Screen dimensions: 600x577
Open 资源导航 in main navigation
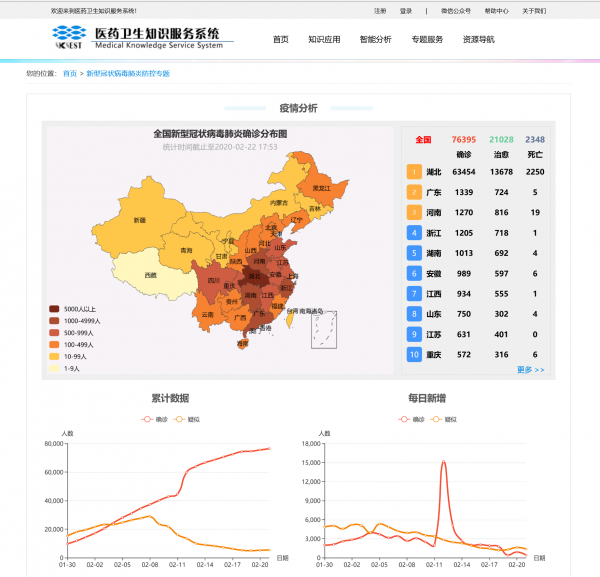tap(478, 40)
